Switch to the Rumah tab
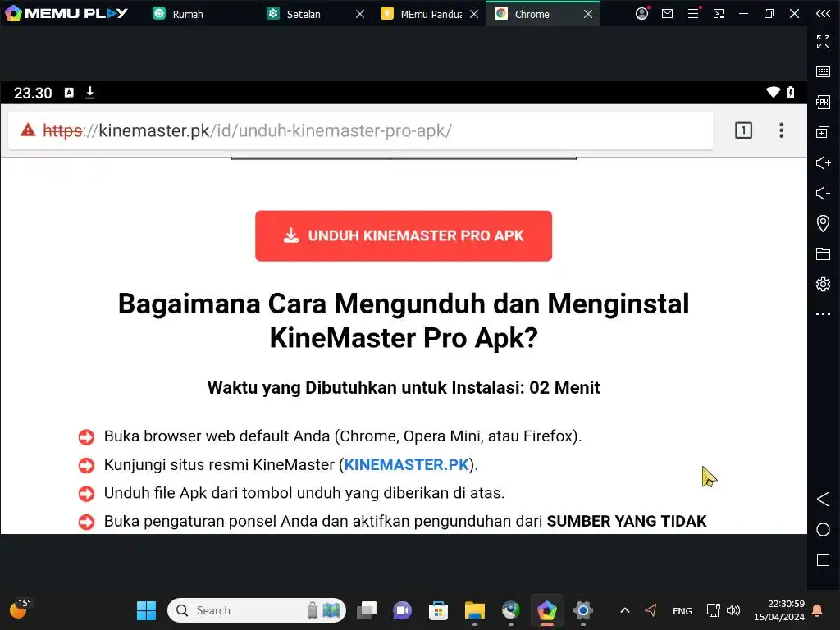Viewport: 840px width, 630px height. [188, 14]
